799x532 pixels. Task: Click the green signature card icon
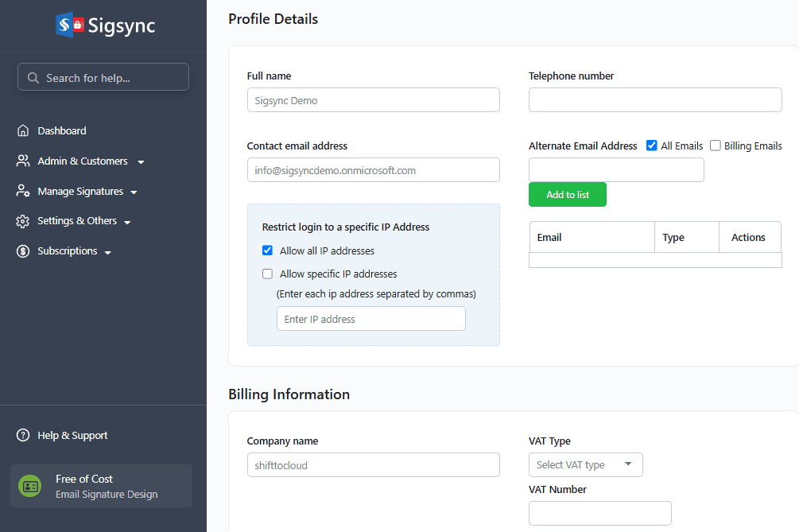[30, 486]
